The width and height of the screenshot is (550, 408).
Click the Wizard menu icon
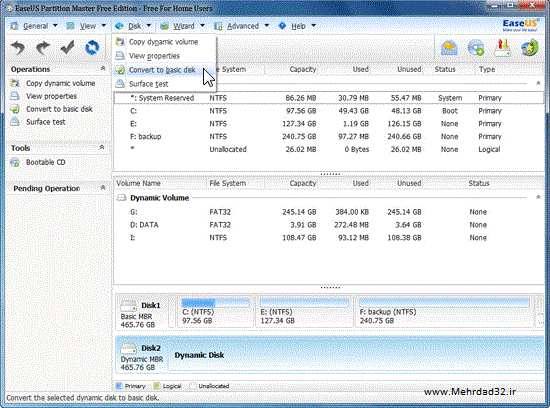[164, 26]
